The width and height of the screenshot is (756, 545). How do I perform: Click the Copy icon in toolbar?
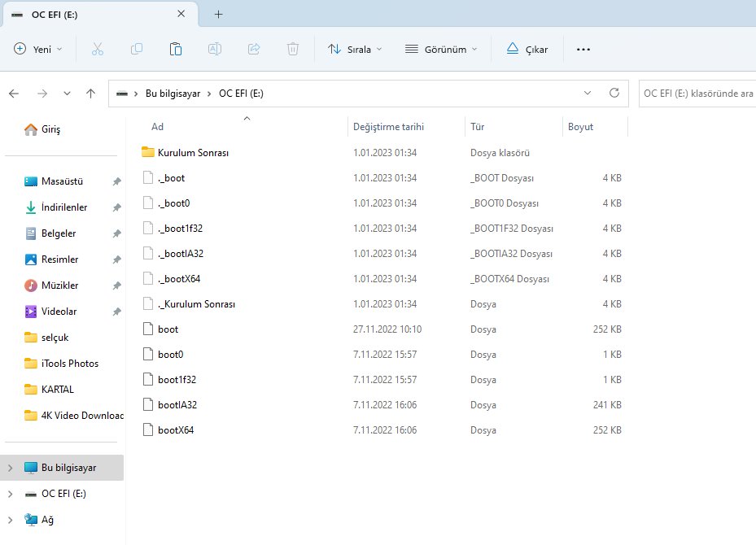[x=137, y=49]
